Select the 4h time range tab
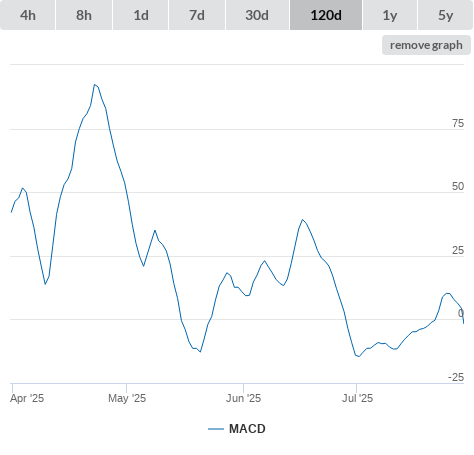Image resolution: width=474 pixels, height=455 pixels. (x=28, y=15)
